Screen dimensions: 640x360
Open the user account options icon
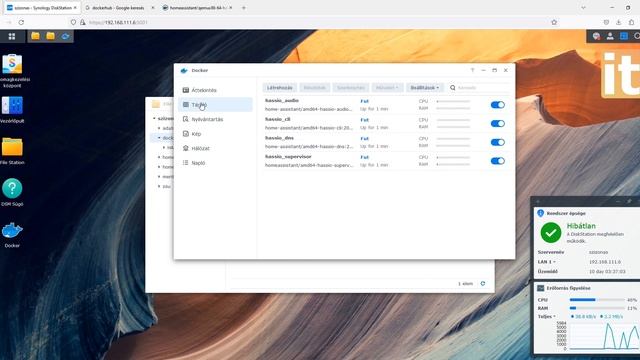[610, 36]
